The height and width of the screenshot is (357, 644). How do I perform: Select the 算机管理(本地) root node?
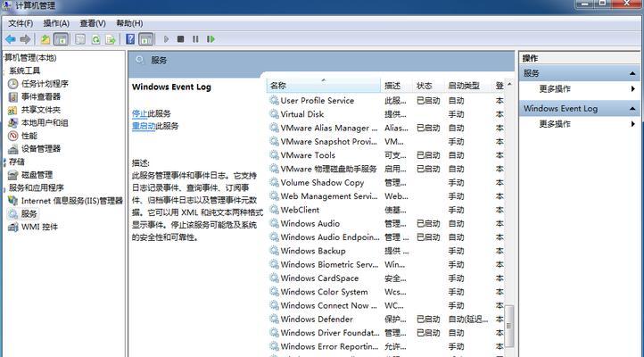point(30,58)
